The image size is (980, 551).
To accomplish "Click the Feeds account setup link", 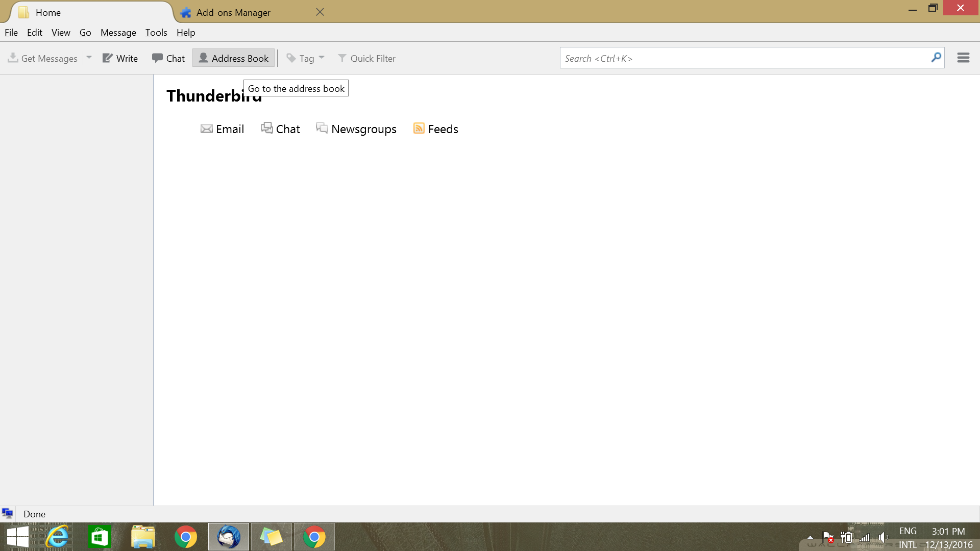I will click(443, 129).
